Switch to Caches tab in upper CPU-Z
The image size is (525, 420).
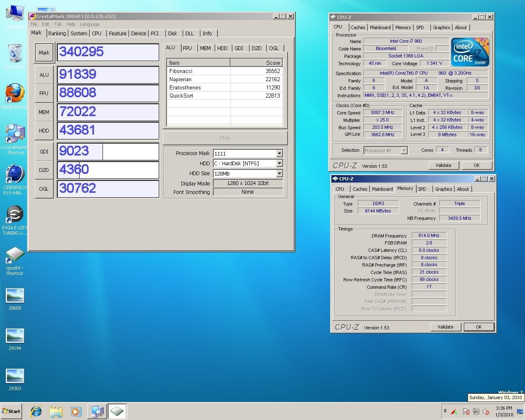coord(358,27)
